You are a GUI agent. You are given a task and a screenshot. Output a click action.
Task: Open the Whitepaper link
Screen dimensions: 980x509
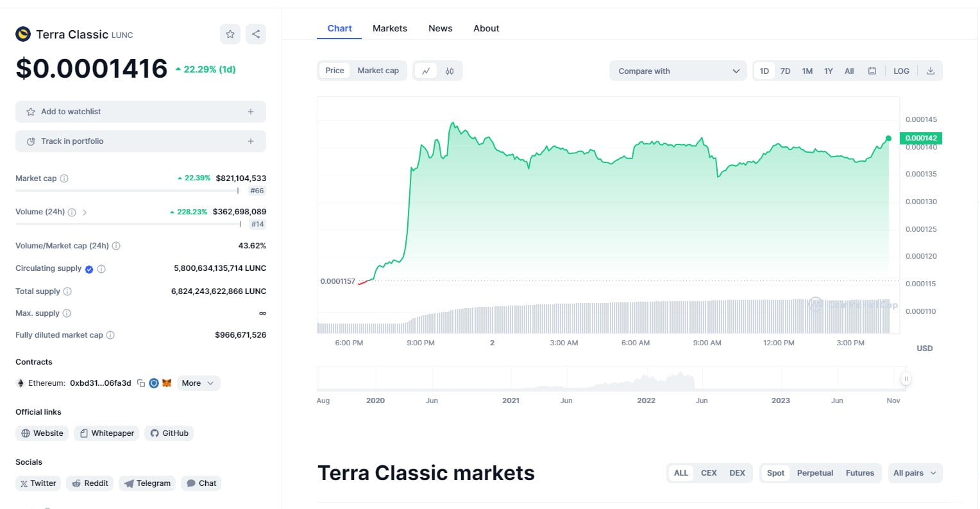click(x=106, y=433)
